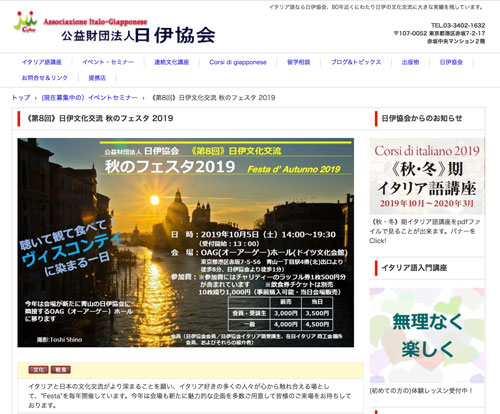Click the イタリア語入門講座 sidebar heading
Viewport: 500px width, 414px height.
[414, 268]
